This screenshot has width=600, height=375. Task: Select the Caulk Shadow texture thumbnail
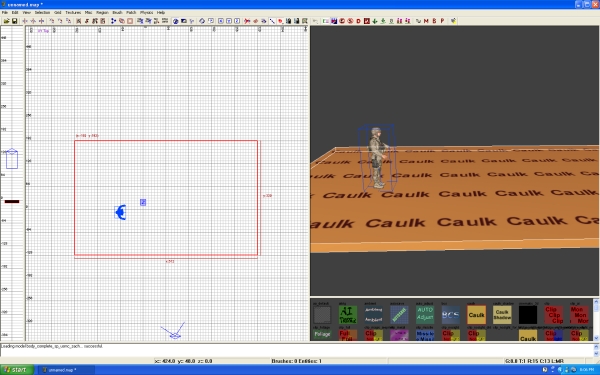(x=502, y=315)
